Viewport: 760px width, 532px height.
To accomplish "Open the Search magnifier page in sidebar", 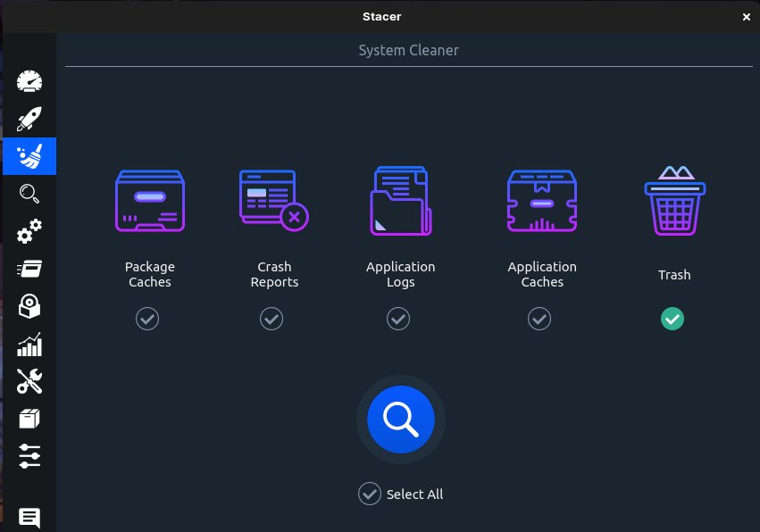I will [x=29, y=194].
